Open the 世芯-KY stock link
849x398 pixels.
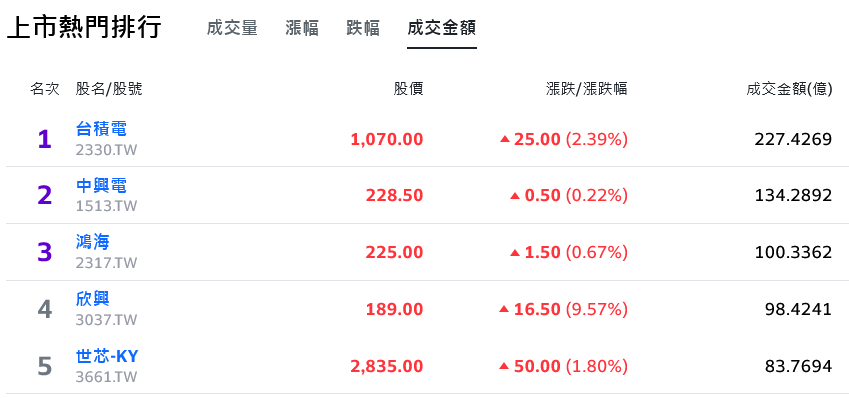pyautogui.click(x=107, y=356)
